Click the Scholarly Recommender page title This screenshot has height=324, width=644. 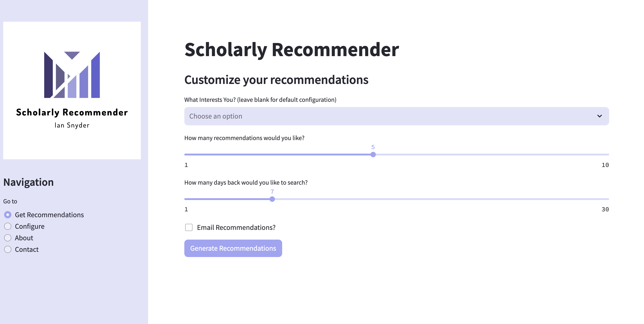292,50
